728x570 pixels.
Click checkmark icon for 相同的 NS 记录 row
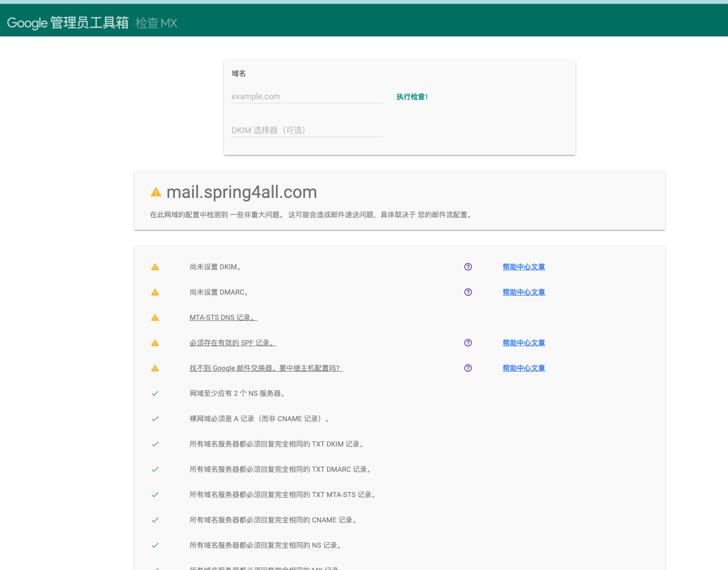coord(155,545)
